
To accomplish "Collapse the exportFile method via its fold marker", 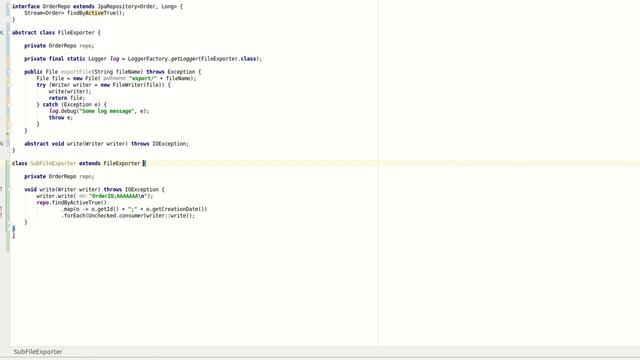I will (9, 72).
